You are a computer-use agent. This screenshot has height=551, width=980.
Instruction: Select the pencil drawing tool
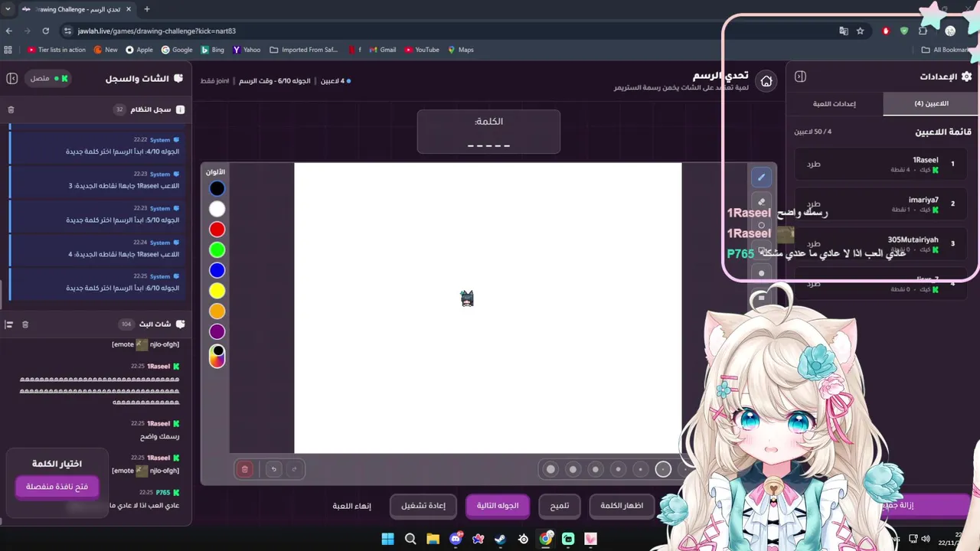pyautogui.click(x=761, y=177)
